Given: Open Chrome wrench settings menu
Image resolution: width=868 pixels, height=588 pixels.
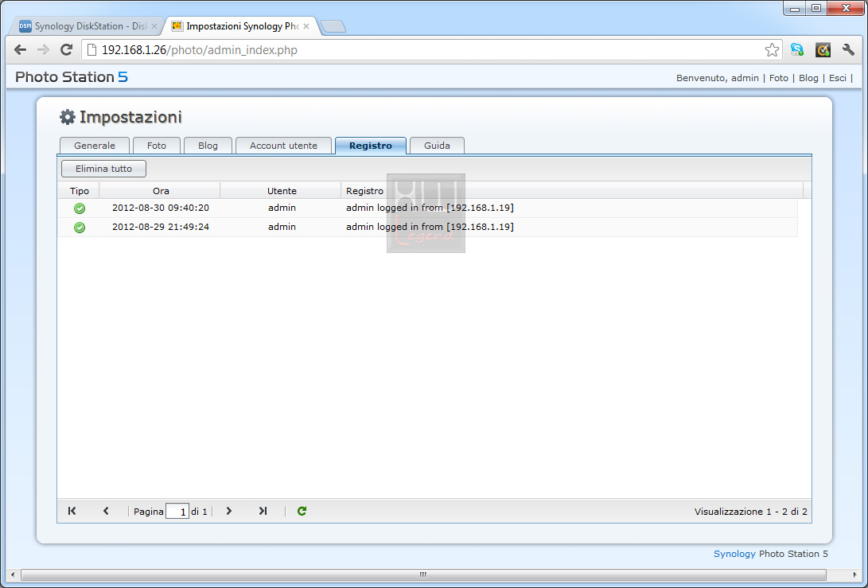Looking at the screenshot, I should click(848, 50).
